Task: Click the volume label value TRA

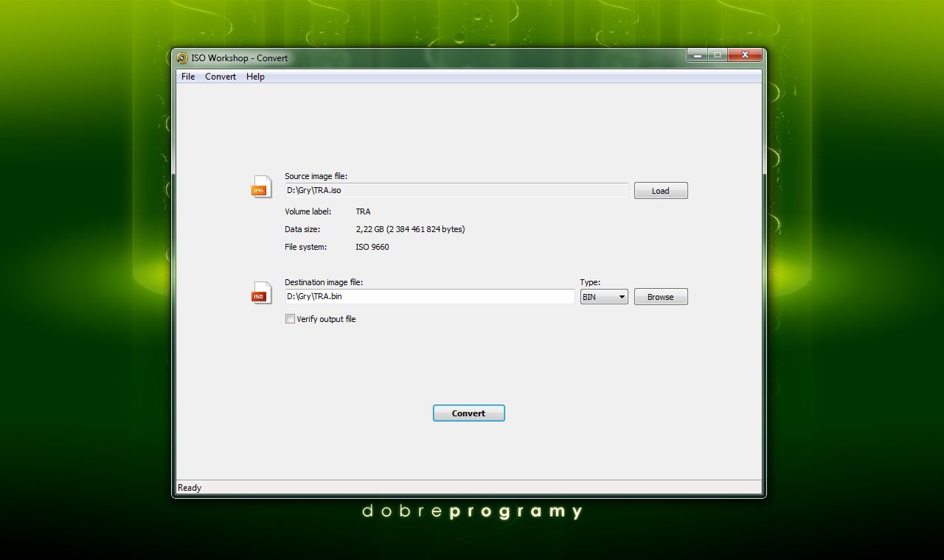Action: tap(363, 211)
